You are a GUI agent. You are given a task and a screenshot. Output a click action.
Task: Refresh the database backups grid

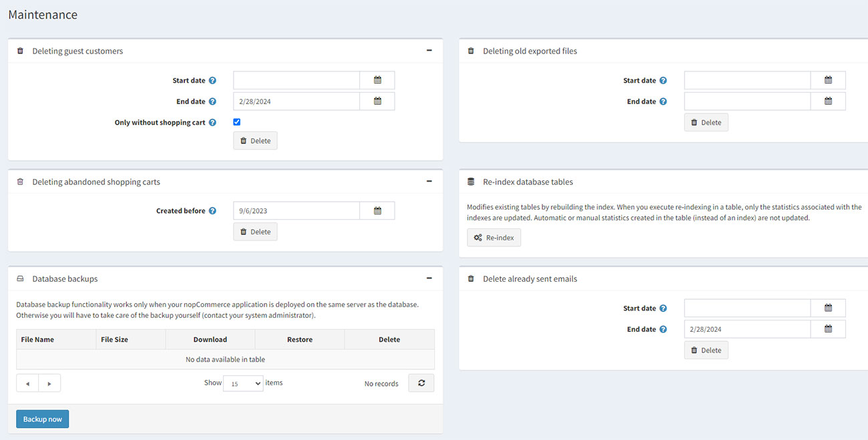[x=421, y=383]
